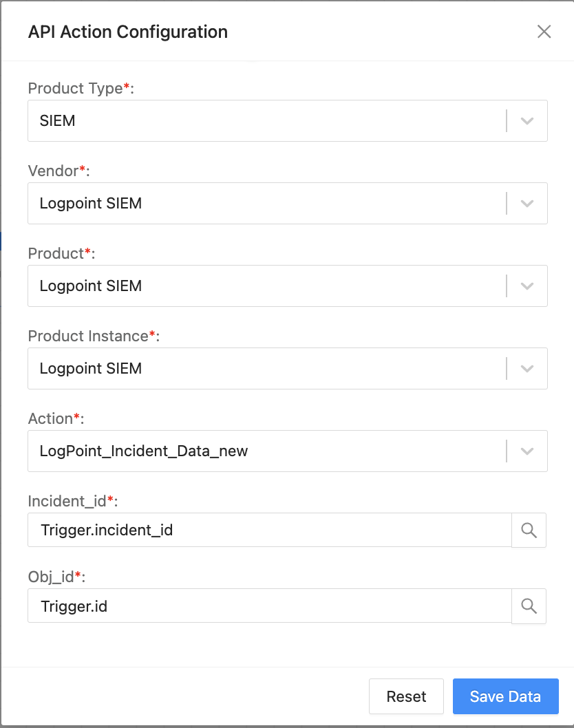The width and height of the screenshot is (574, 728).
Task: Close the API Action Configuration dialog
Action: (x=544, y=32)
